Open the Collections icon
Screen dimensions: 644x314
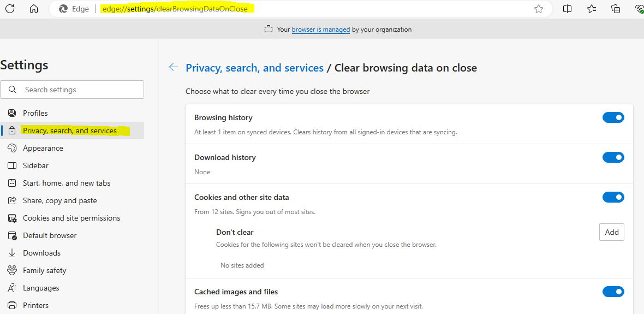(x=616, y=9)
